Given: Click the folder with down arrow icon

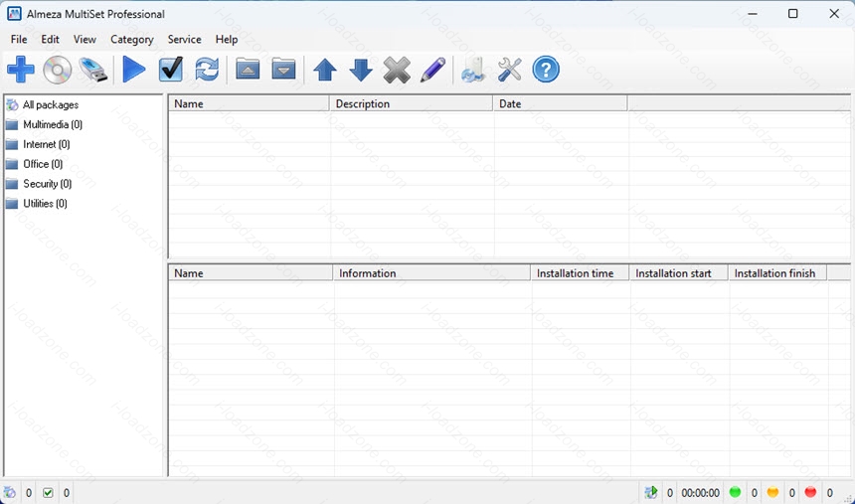Looking at the screenshot, I should (x=283, y=70).
